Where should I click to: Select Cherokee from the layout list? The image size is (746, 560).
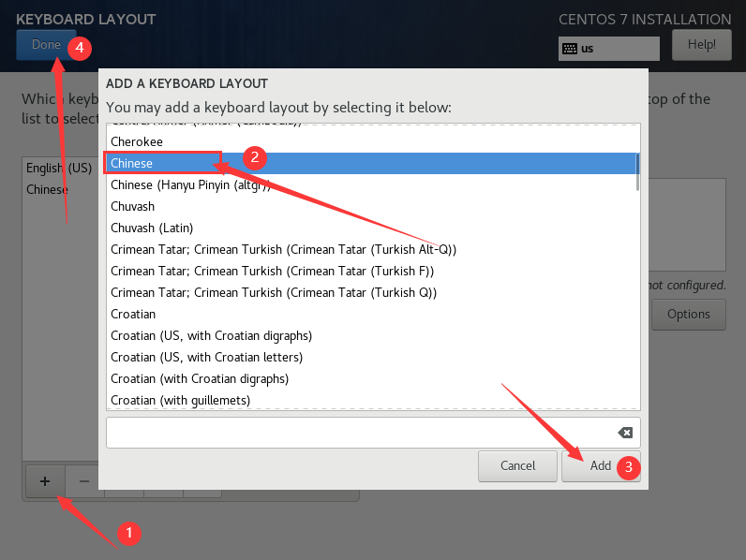pos(137,141)
